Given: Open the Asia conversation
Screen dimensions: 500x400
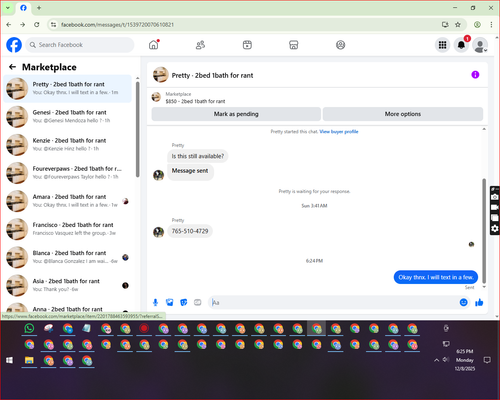Looking at the screenshot, I should coord(68,285).
